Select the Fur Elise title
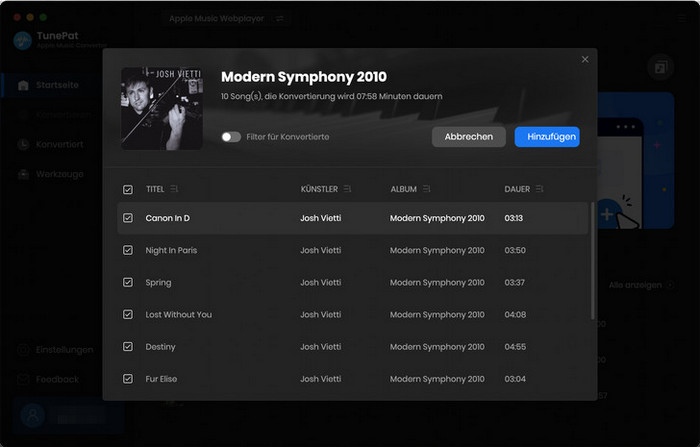 point(161,379)
